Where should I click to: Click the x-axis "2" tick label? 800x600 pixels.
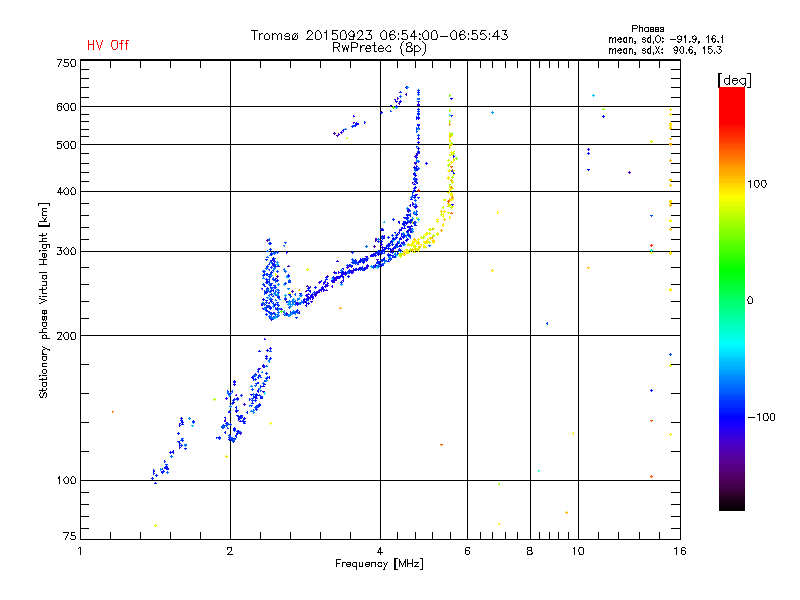pos(230,551)
